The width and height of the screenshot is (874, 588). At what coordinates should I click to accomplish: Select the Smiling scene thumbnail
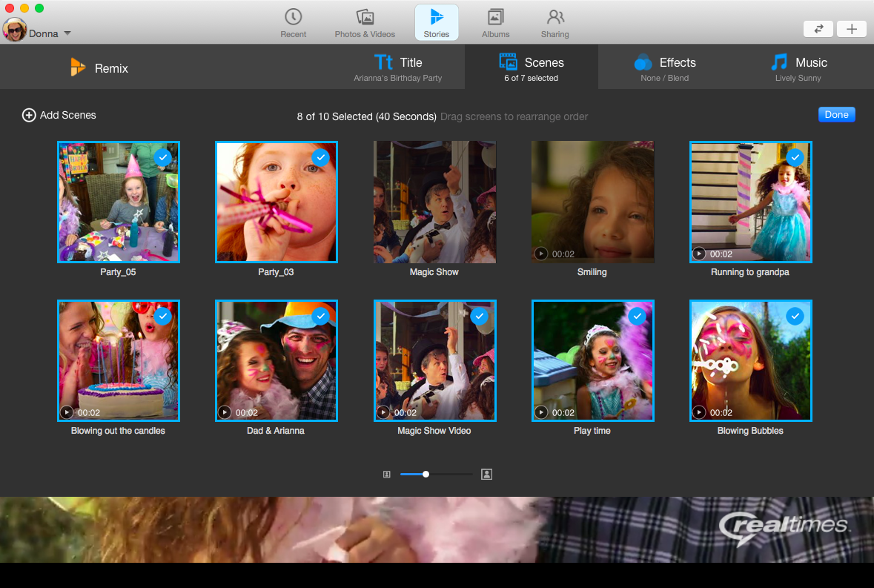pyautogui.click(x=592, y=202)
